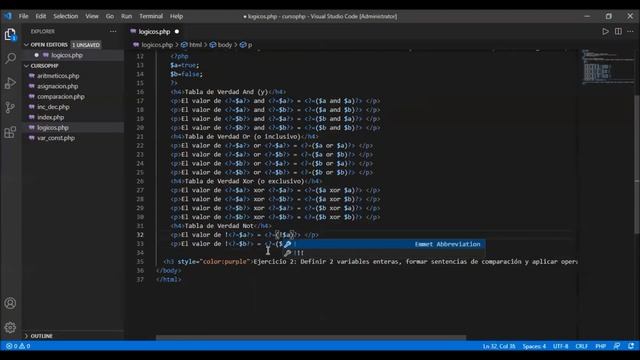Open the Run menu
This screenshot has height=360, width=640.
[x=127, y=16]
